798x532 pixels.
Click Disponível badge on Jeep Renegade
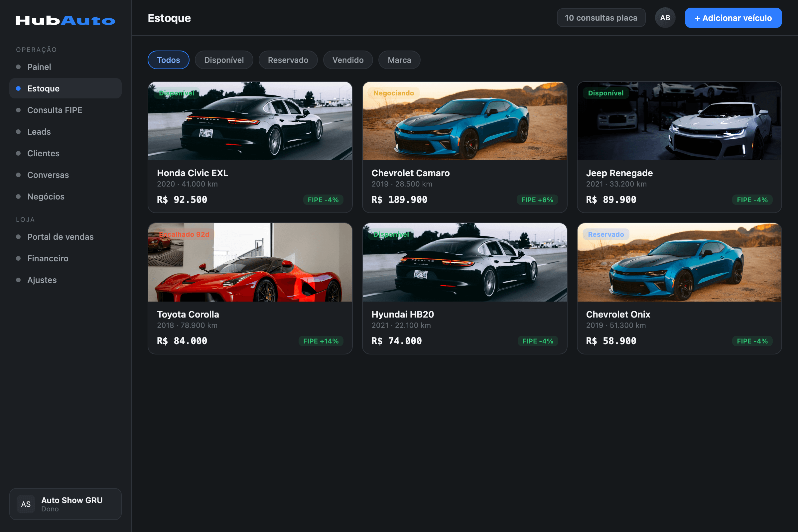(605, 93)
